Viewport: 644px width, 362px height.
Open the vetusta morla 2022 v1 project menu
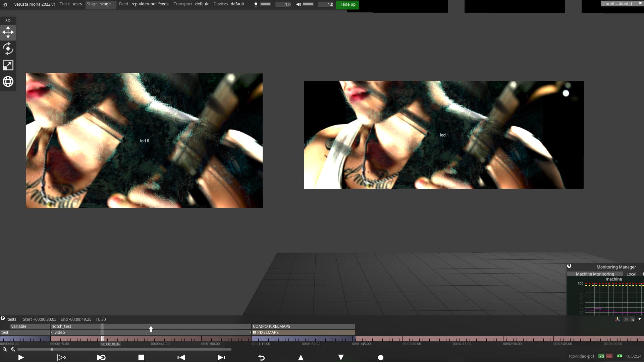[x=35, y=4]
